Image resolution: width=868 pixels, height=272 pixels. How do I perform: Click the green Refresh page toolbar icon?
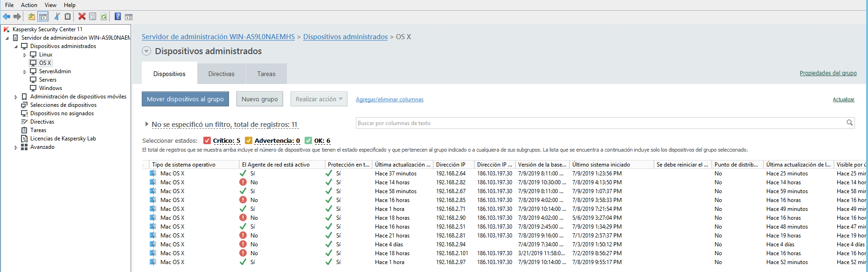pyautogui.click(x=104, y=17)
